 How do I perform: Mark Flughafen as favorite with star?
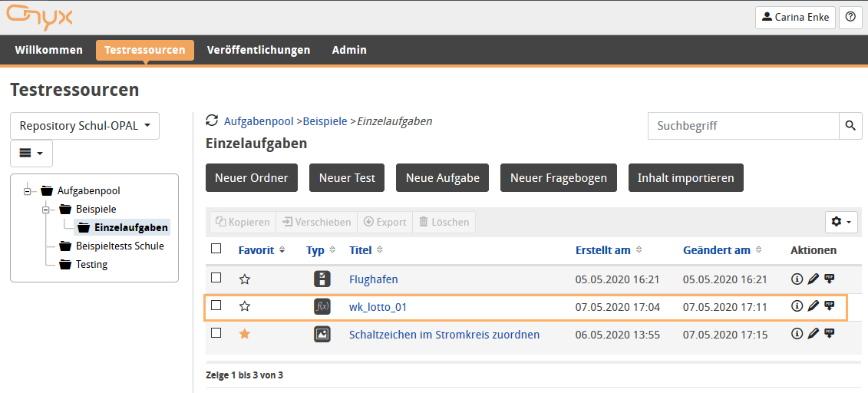point(245,279)
